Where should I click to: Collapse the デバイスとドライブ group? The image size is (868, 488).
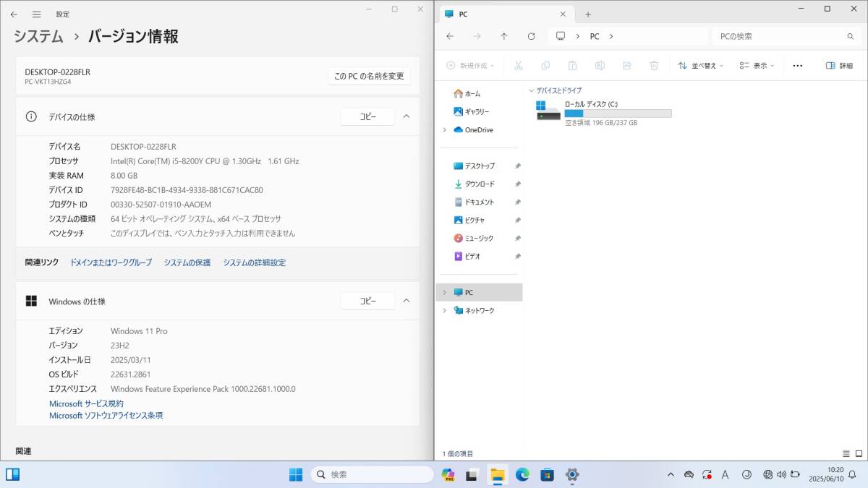[x=532, y=90]
